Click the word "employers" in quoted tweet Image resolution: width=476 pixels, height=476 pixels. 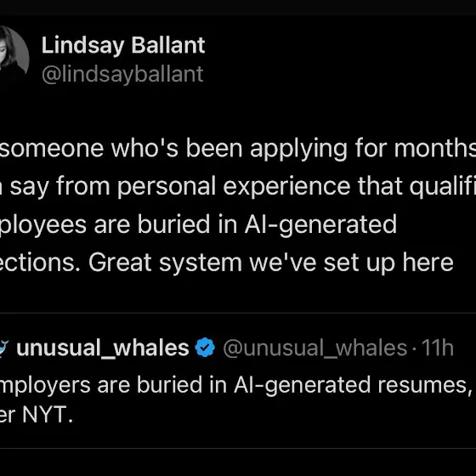45,386
